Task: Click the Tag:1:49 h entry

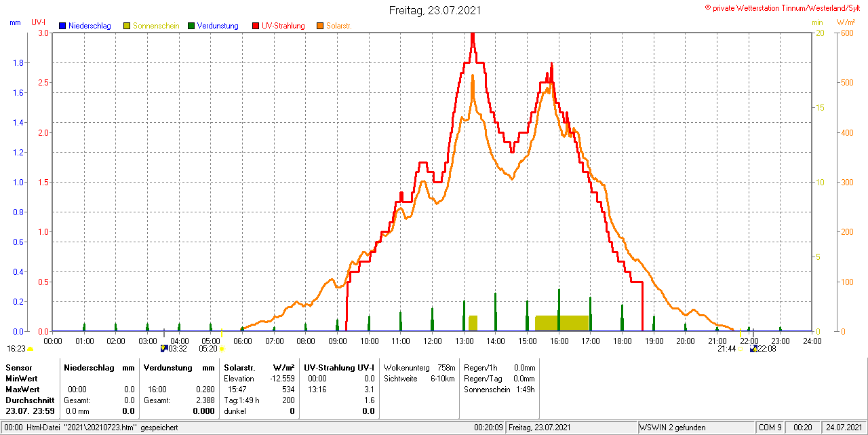Action: click(x=241, y=400)
